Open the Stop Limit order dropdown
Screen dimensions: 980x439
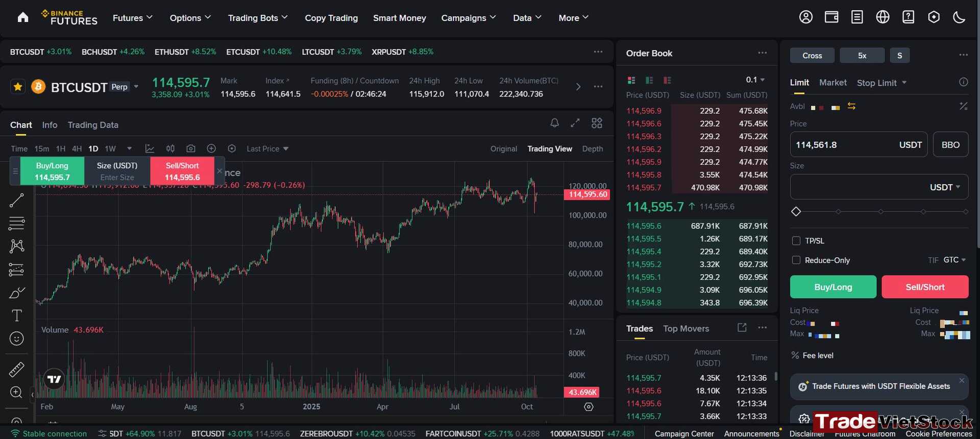click(x=882, y=83)
